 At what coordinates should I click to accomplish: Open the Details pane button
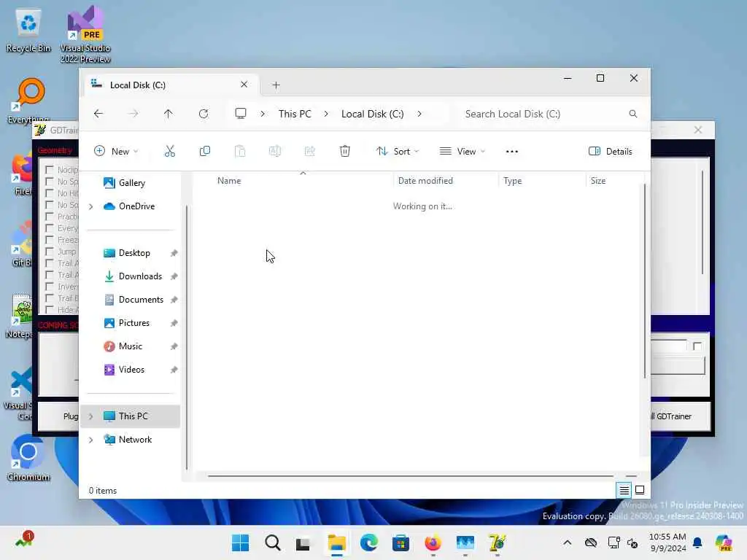pyautogui.click(x=611, y=152)
